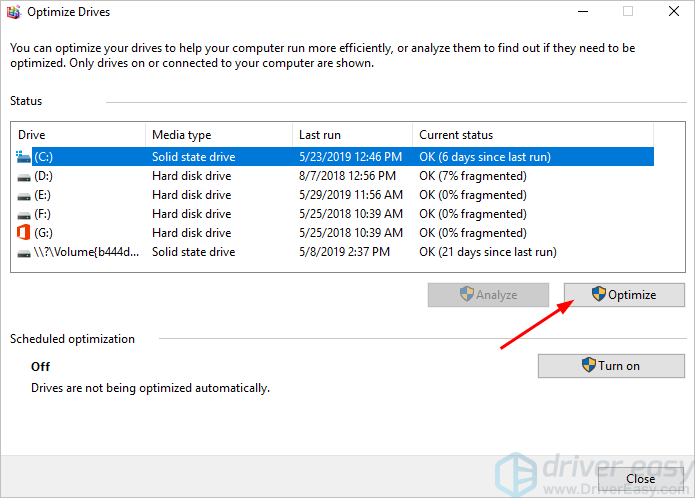
Task: Click the C: drive Windows icon
Action: [x=25, y=157]
